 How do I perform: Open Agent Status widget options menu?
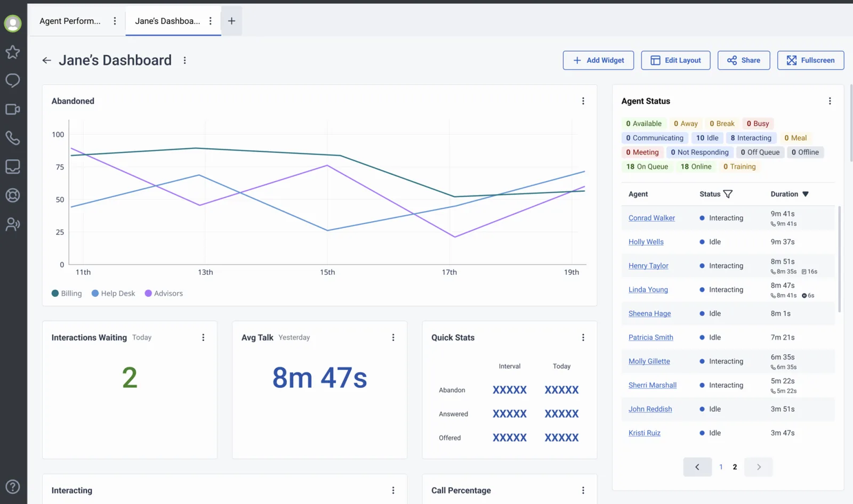pos(830,101)
